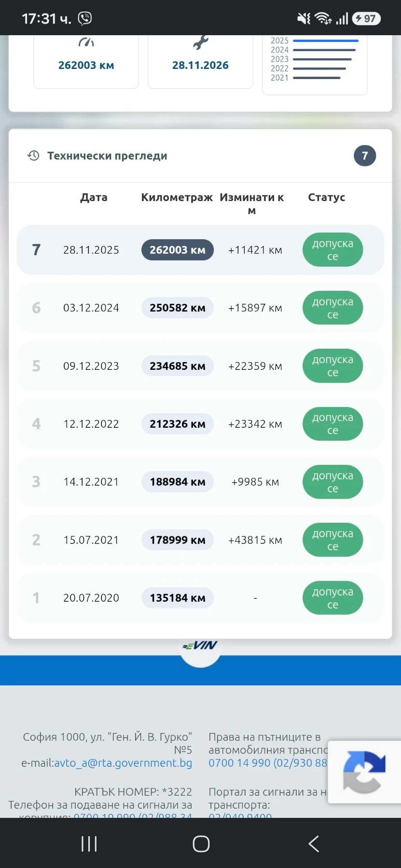The image size is (401, 868).
Task: Tap the history clock icon beside Технически прегледи
Action: (33, 155)
